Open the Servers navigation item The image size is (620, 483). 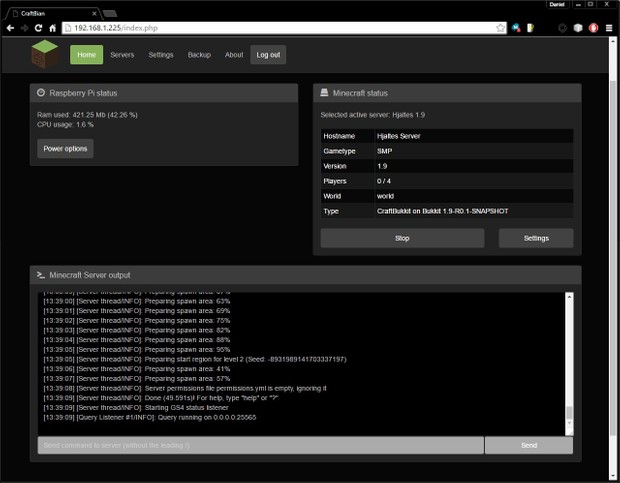click(122, 55)
